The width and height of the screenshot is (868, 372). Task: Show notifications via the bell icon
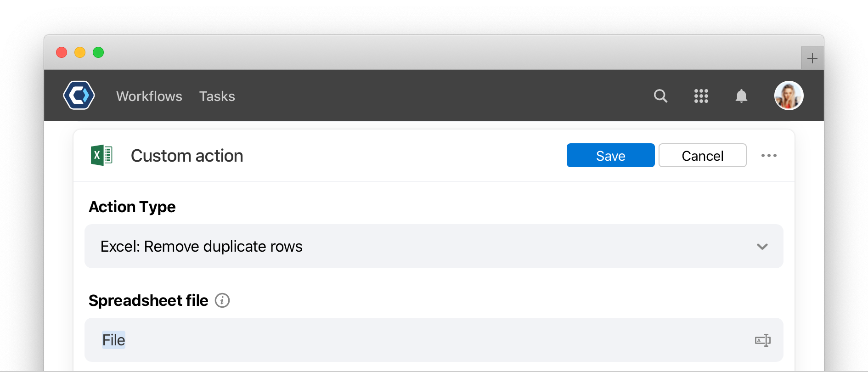click(x=741, y=96)
